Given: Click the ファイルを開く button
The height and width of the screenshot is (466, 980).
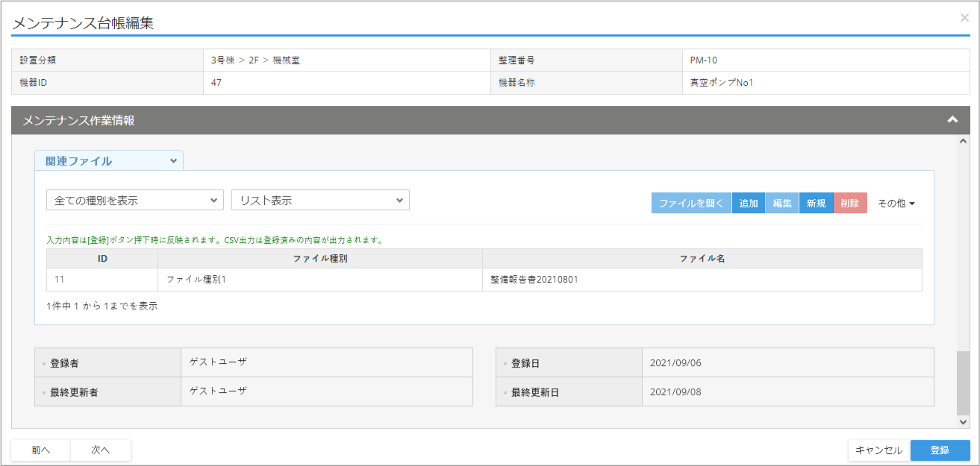Looking at the screenshot, I should pos(691,204).
